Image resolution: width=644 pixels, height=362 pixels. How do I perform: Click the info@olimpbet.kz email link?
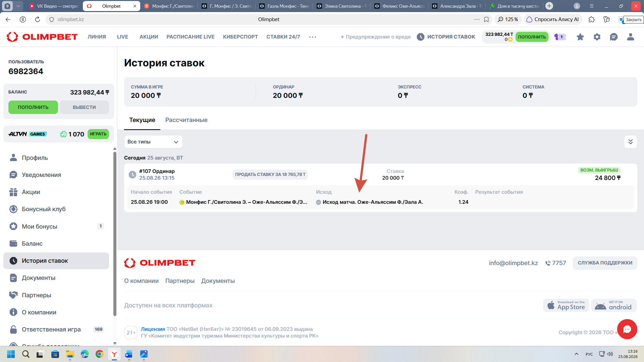point(513,263)
